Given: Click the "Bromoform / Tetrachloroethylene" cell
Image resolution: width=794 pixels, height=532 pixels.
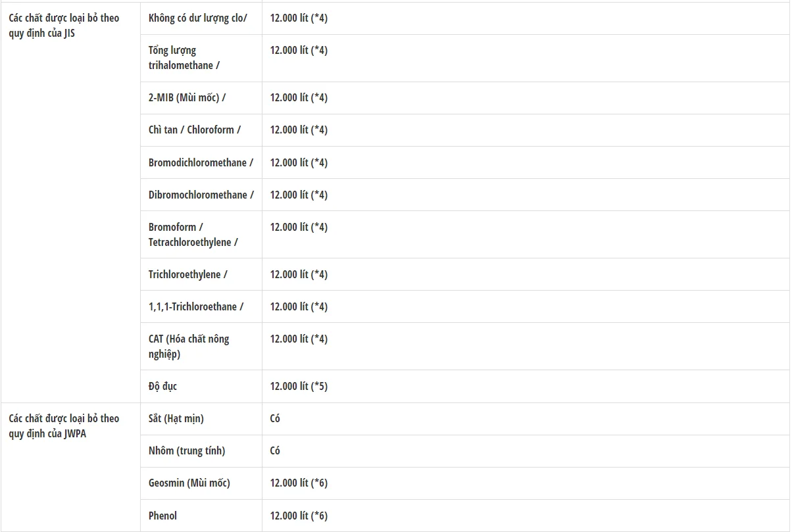Looking at the screenshot, I should pos(193,235).
